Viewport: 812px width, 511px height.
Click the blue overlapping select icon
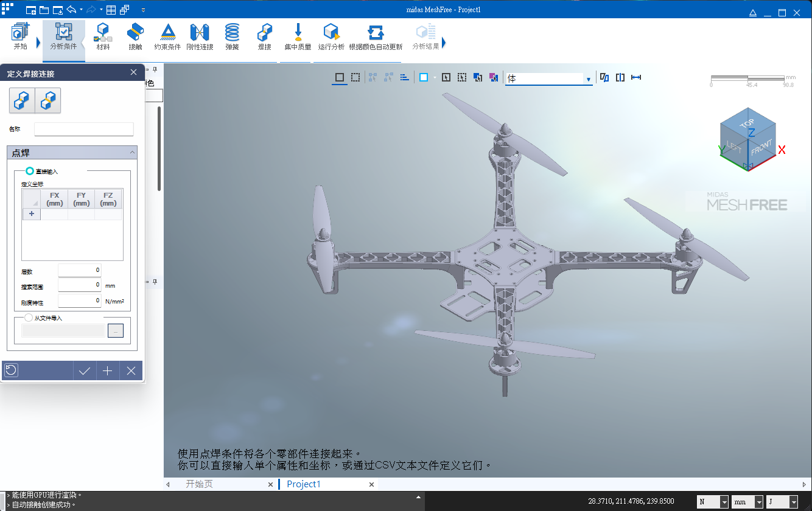click(478, 77)
